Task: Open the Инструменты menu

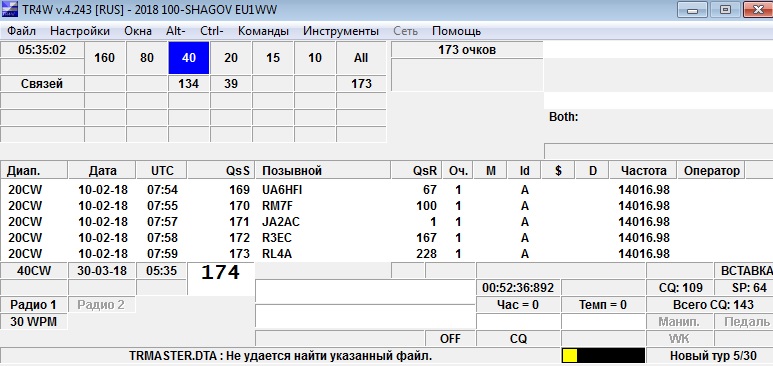Action: coord(341,31)
